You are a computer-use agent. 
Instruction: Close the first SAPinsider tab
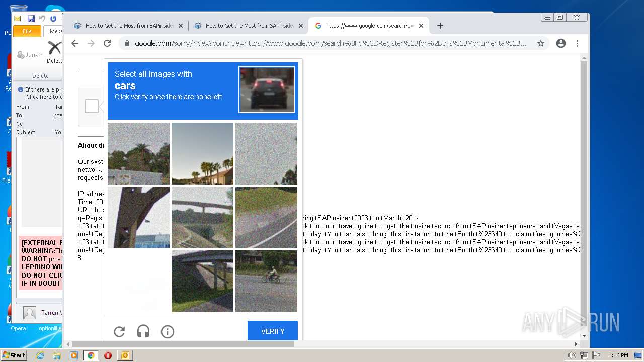click(x=181, y=26)
